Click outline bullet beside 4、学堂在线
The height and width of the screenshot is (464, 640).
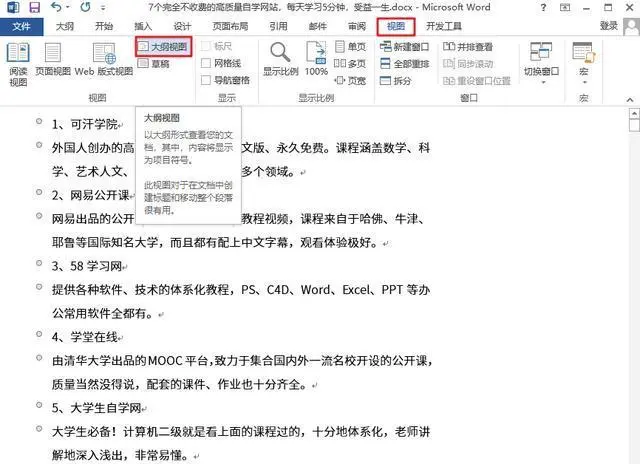coord(39,334)
